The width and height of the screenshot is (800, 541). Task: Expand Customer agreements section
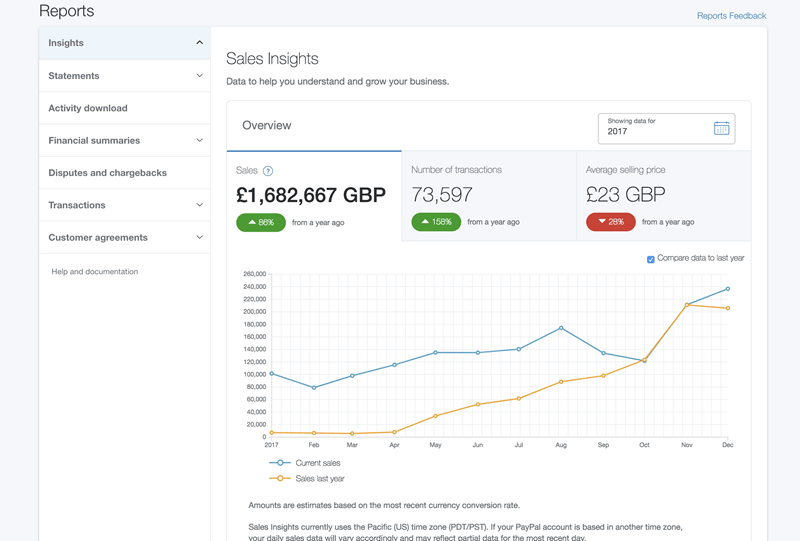(x=199, y=238)
